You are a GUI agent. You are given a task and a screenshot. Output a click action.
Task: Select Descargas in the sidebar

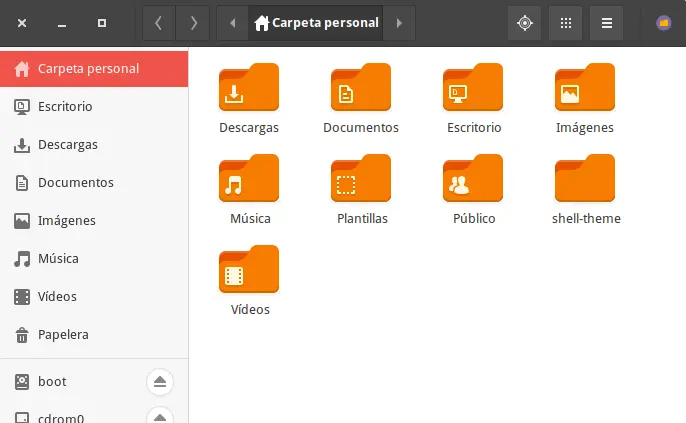tap(94, 145)
